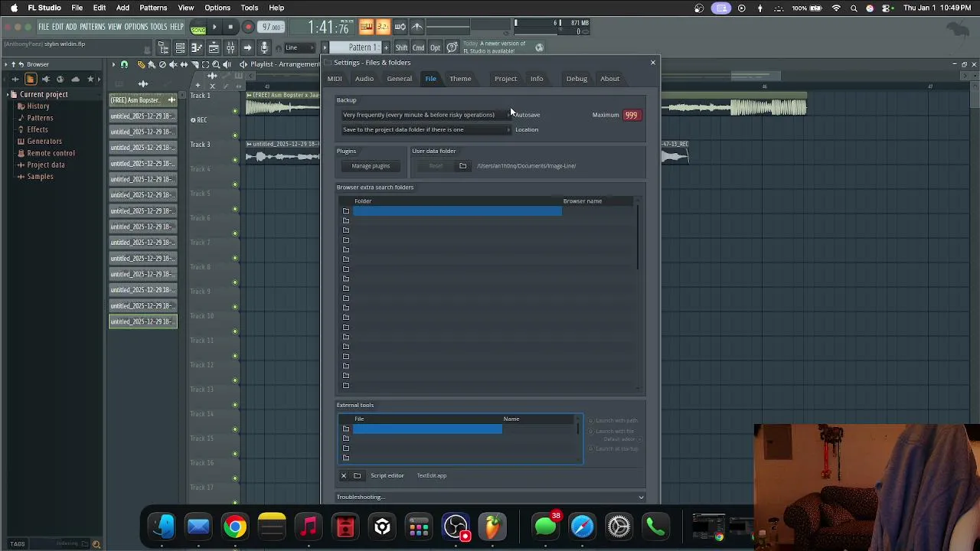Click the Shift typing keyboard button
Viewport: 980px width, 551px height.
tap(401, 48)
